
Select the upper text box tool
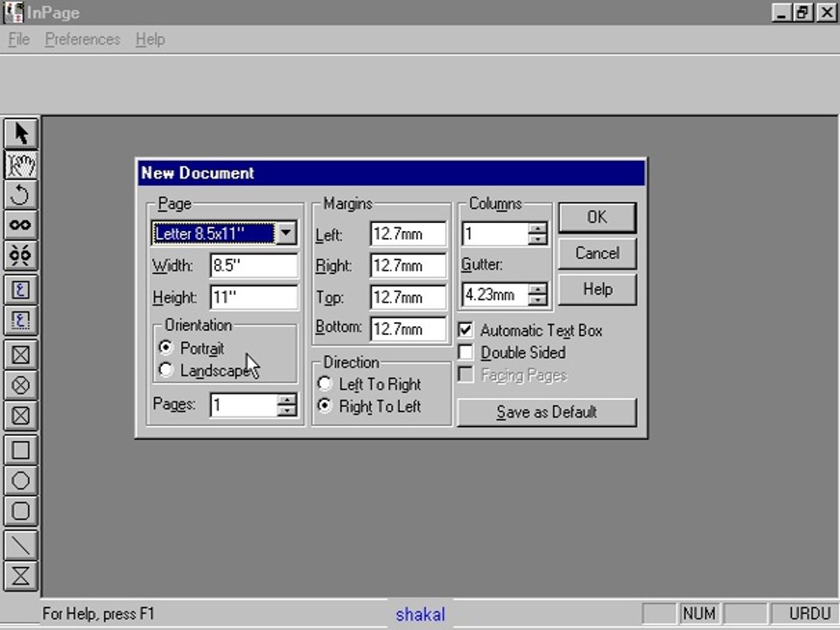[x=21, y=290]
